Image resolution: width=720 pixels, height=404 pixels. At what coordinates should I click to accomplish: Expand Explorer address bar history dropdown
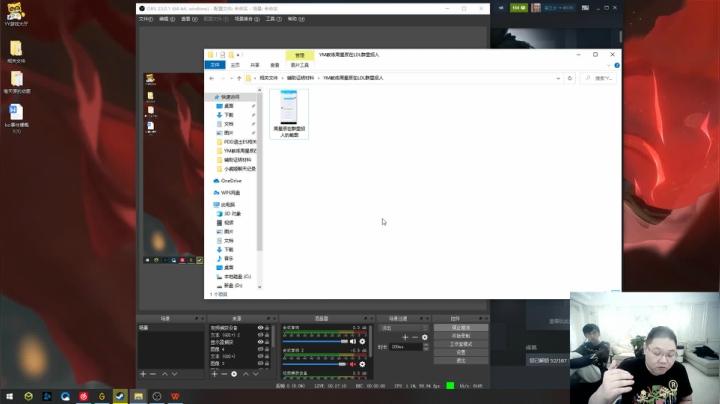click(558, 79)
